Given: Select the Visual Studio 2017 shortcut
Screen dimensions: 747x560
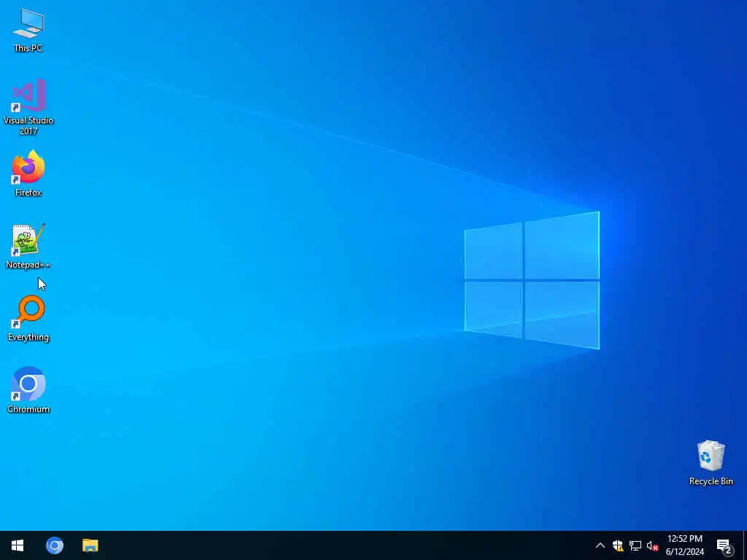Looking at the screenshot, I should (28, 107).
